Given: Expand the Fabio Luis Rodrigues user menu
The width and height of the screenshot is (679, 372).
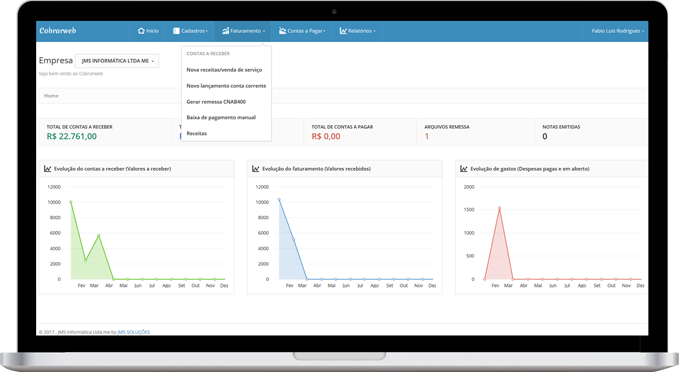Looking at the screenshot, I should 618,31.
